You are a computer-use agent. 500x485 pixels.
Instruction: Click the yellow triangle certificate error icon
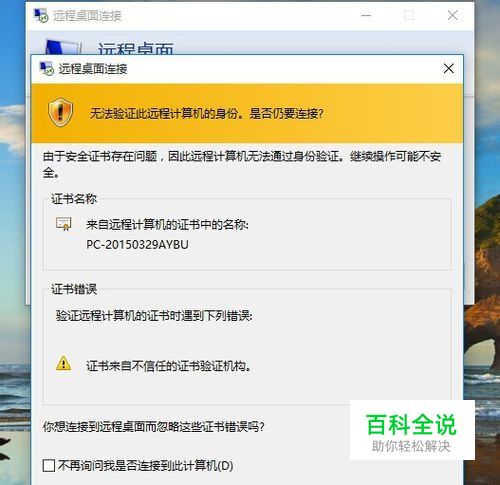point(63,363)
